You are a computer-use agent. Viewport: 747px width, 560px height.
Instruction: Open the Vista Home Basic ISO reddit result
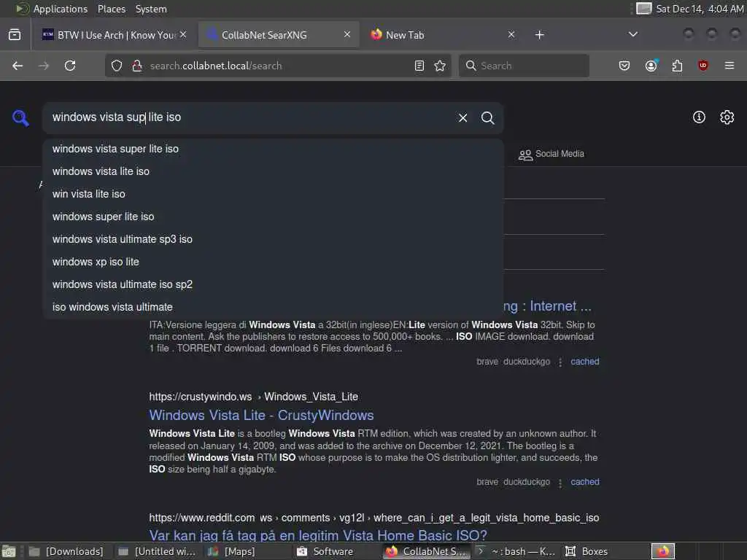click(x=318, y=535)
